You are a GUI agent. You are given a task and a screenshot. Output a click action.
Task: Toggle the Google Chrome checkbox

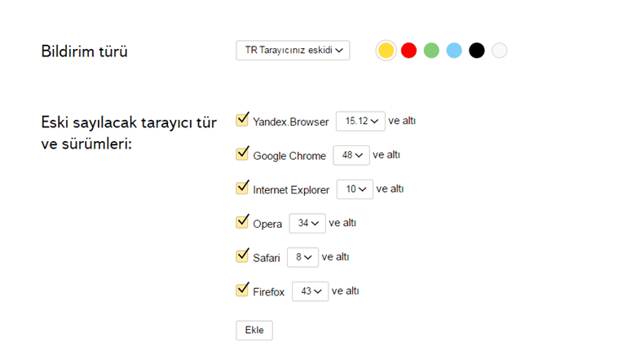(x=242, y=154)
